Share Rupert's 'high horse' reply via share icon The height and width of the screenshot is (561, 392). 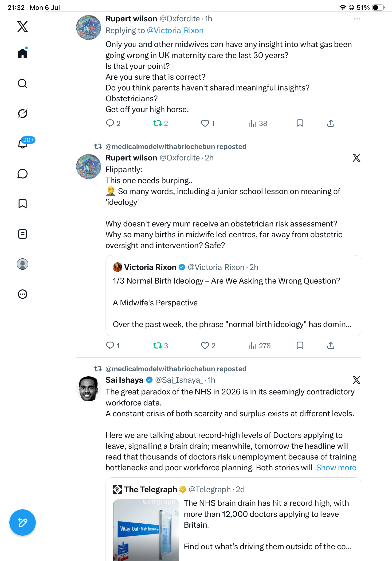click(331, 123)
